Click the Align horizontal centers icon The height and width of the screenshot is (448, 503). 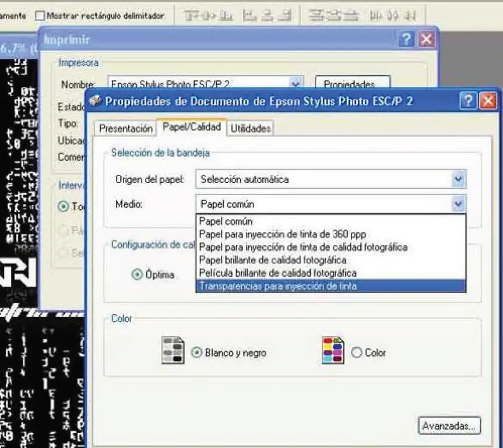(267, 15)
